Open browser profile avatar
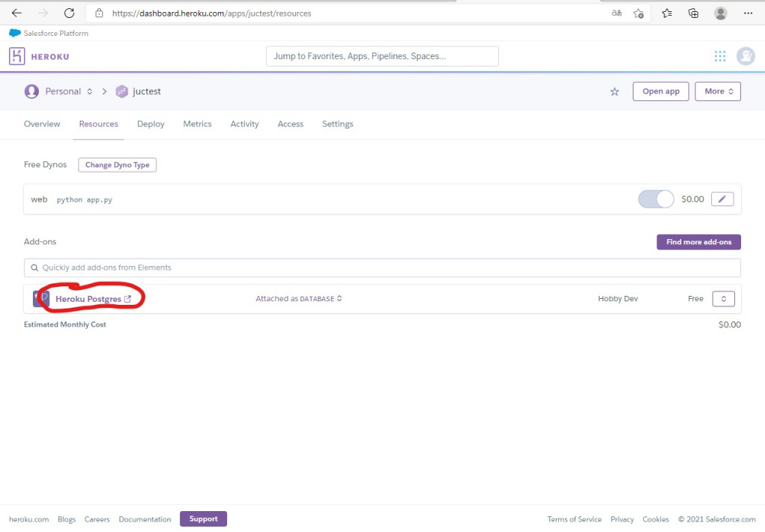765x532 pixels. 721,13
